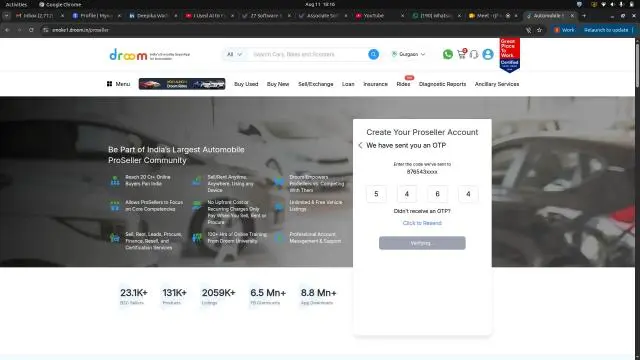Switch to the YouTube browser tab
The height and width of the screenshot is (360, 640).
pyautogui.click(x=378, y=16)
